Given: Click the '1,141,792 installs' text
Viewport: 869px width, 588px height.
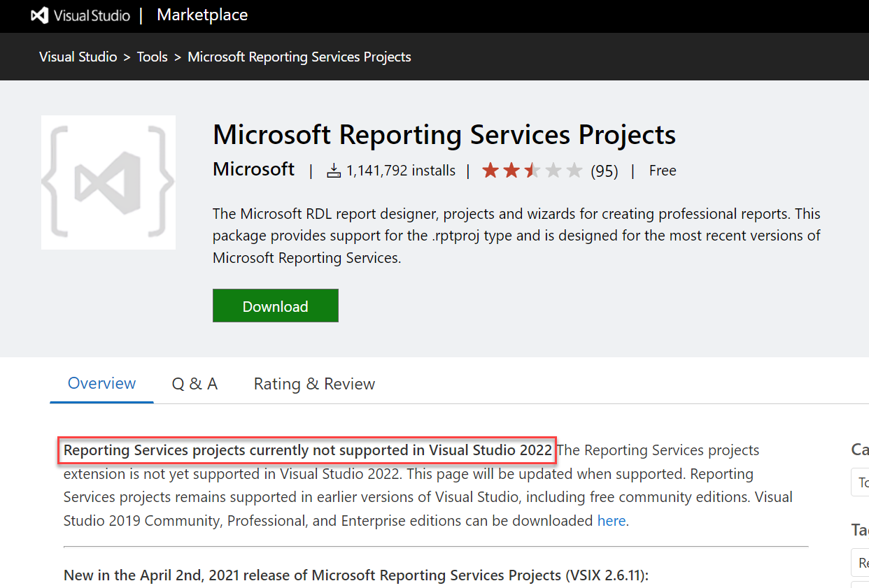Looking at the screenshot, I should (401, 171).
